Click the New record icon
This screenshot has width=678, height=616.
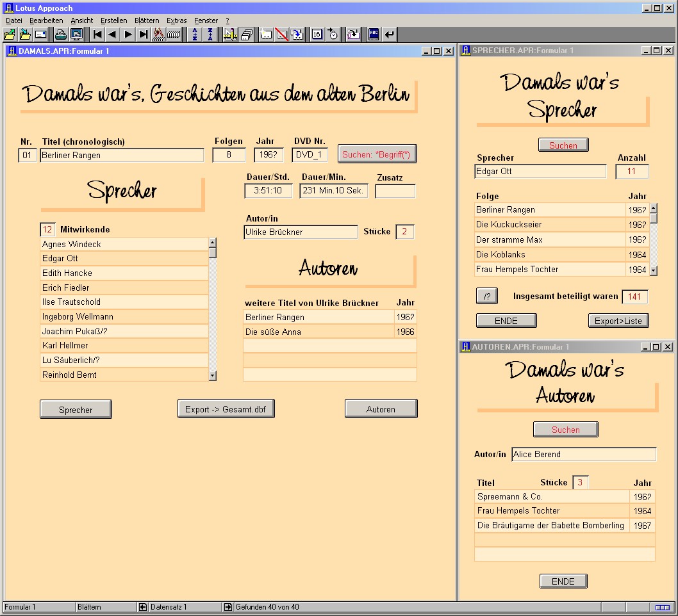267,35
